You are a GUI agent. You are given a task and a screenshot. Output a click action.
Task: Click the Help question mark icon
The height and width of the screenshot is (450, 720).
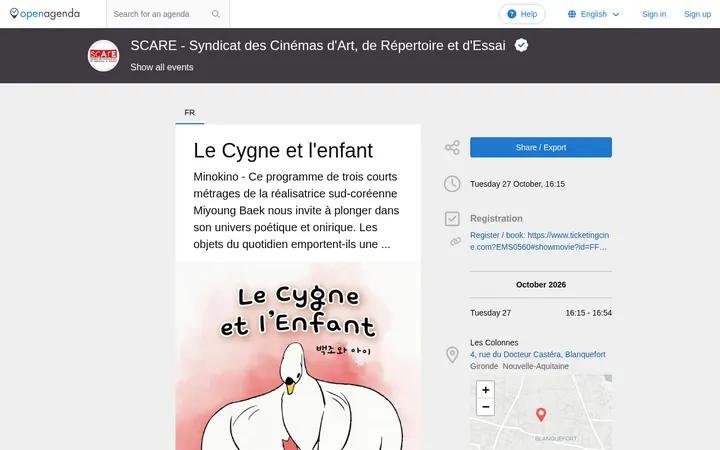tap(512, 14)
